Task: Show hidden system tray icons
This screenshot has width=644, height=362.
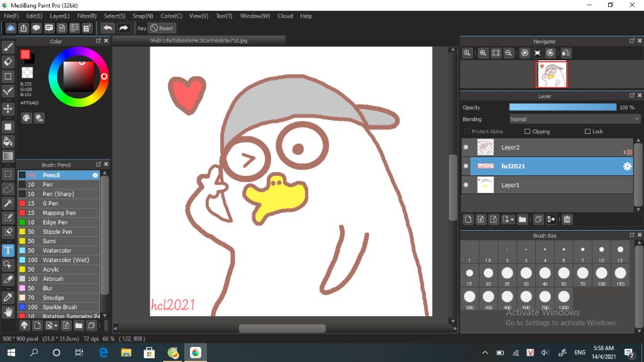Action: 485,353
